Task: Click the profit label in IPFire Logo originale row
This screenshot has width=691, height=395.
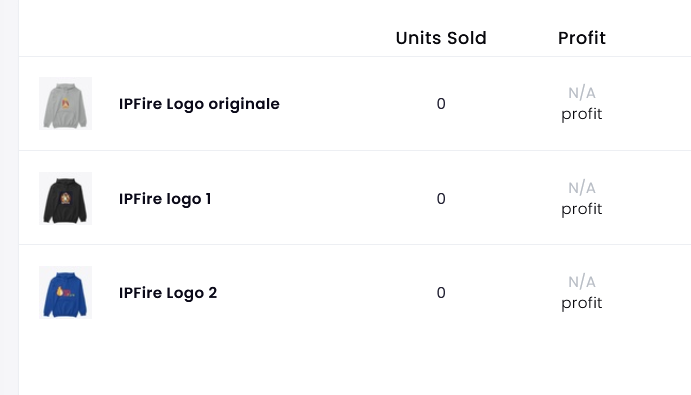Action: click(582, 114)
